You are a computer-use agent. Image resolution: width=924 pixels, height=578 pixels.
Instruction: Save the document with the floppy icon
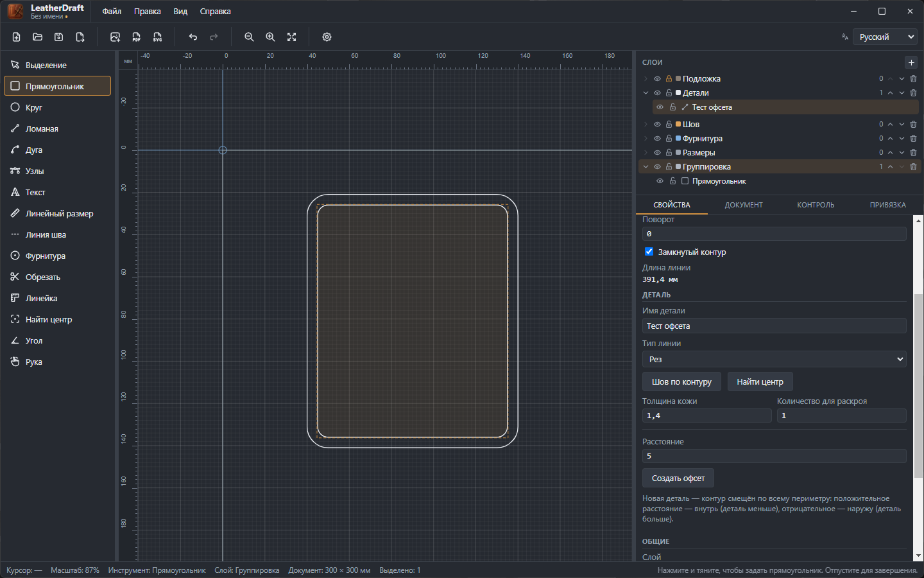coord(59,37)
